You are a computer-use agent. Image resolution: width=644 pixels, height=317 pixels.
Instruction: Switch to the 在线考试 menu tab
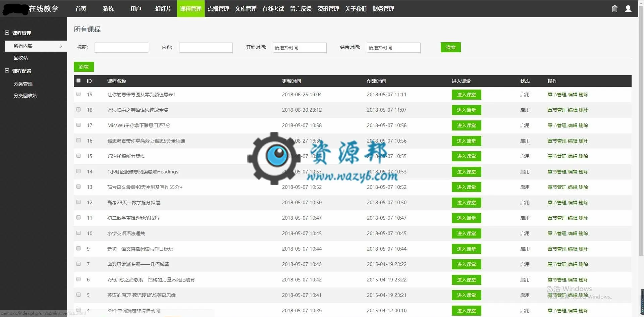click(x=273, y=9)
